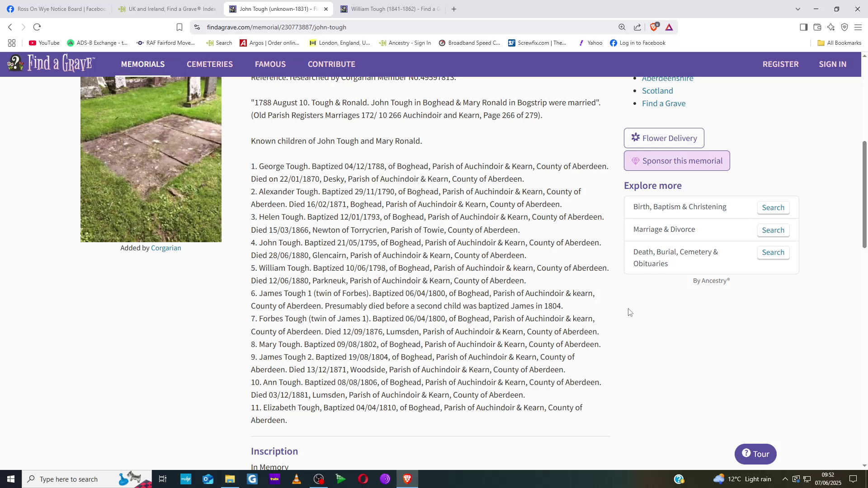Open the share page icon
Viewport: 868px width, 488px height.
point(637,27)
